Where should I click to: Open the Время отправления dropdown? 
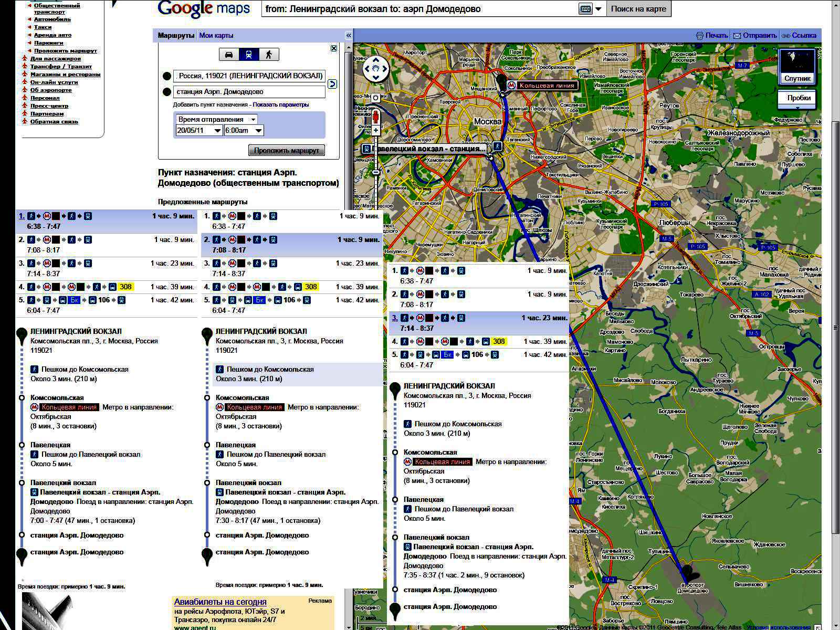coord(216,119)
